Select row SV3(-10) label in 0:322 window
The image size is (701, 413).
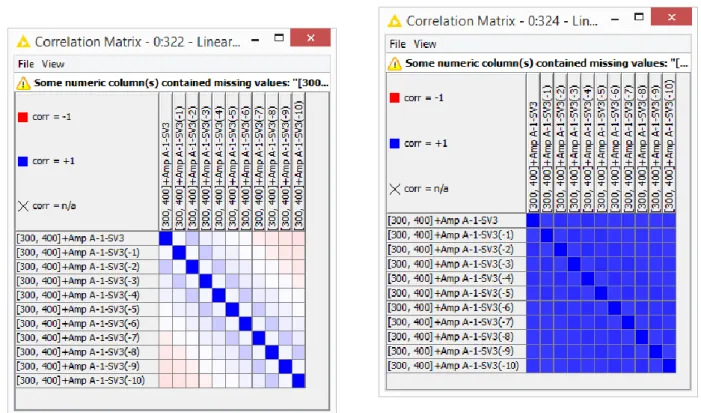coord(87,381)
